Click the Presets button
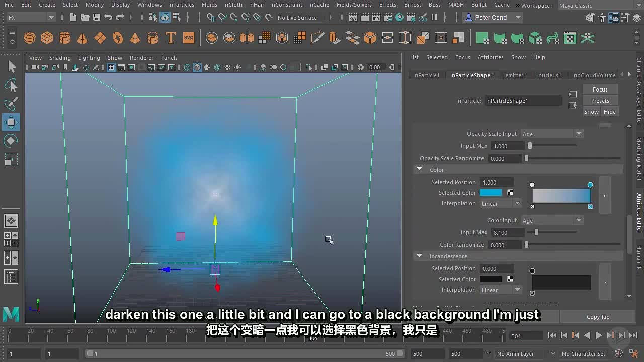 (x=600, y=101)
